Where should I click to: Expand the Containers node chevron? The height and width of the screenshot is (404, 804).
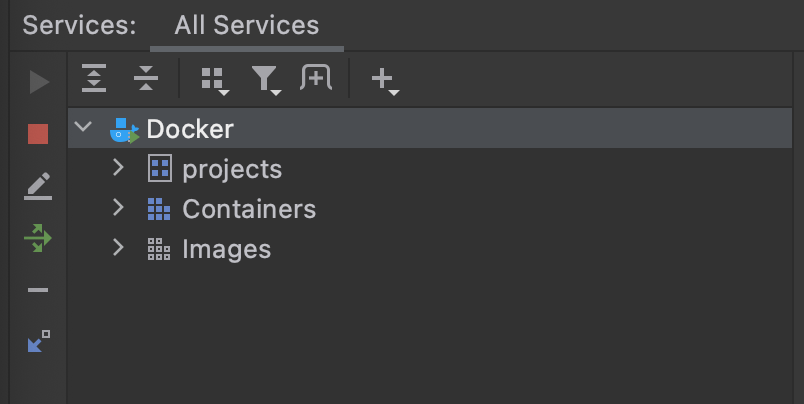click(118, 208)
